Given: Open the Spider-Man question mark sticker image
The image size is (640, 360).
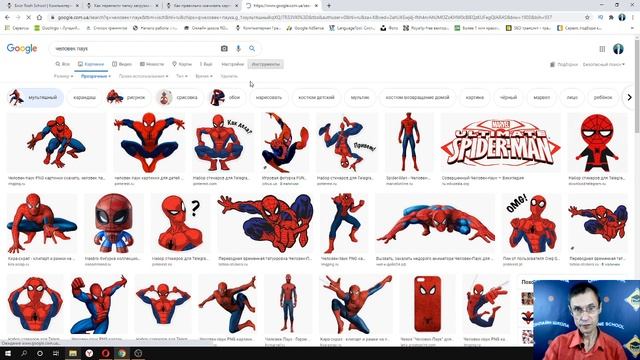Looking at the screenshot, I should pos(181,224).
